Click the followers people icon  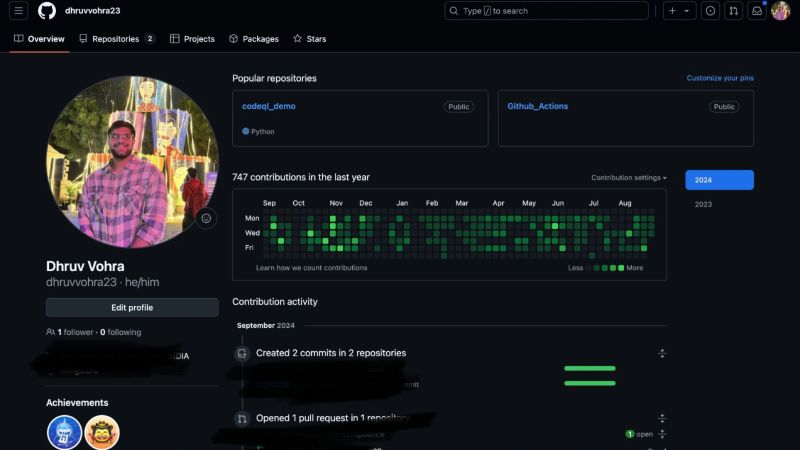pos(51,332)
